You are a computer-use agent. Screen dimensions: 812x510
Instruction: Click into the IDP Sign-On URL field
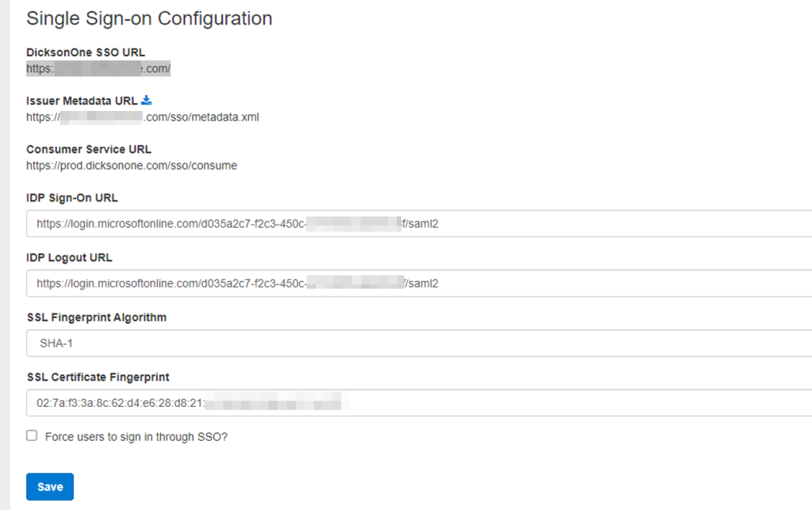pos(419,224)
